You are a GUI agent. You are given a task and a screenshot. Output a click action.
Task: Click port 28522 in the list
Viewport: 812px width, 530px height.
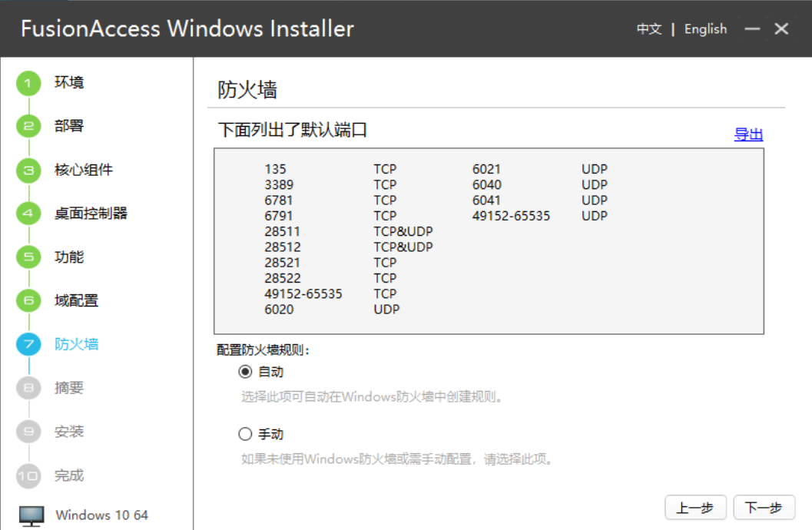tap(282, 278)
